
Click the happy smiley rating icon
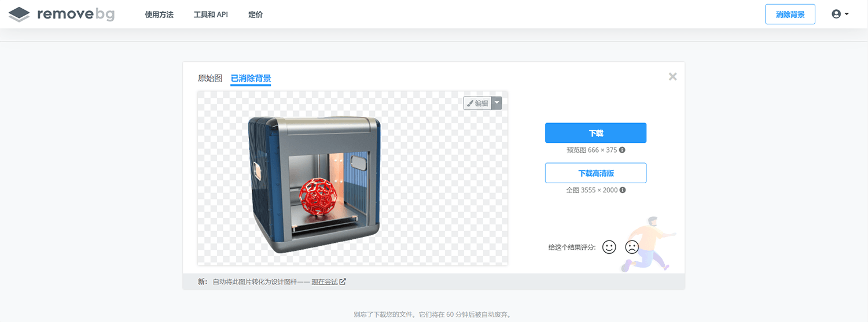coord(609,247)
